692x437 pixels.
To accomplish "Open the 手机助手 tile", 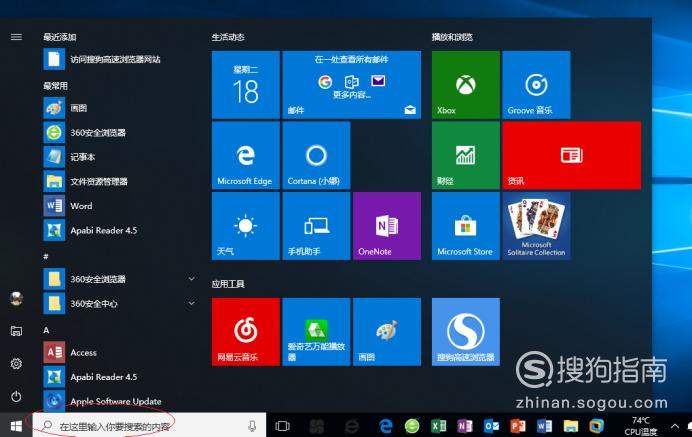I will [x=316, y=226].
